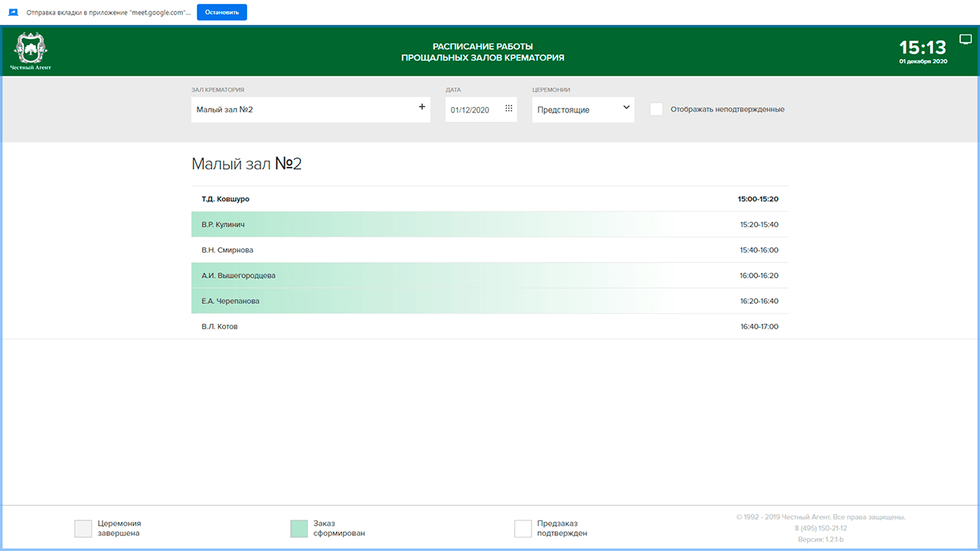Enable Отображать неподтвержденные checkbox

[656, 109]
